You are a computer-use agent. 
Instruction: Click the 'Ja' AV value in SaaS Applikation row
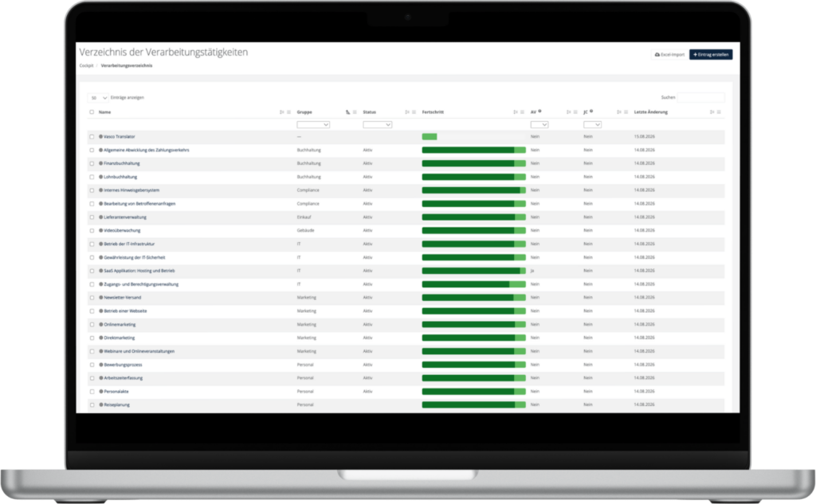[532, 271]
